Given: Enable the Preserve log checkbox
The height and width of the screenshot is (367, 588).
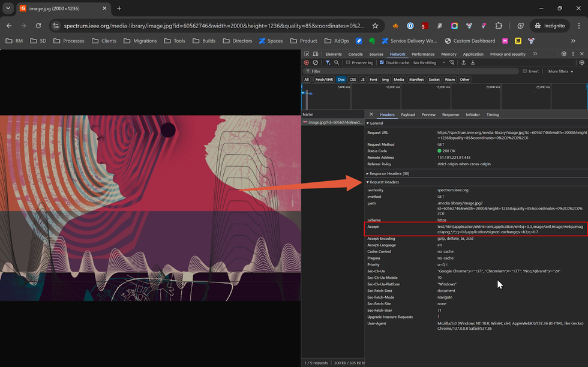Looking at the screenshot, I should 348,62.
